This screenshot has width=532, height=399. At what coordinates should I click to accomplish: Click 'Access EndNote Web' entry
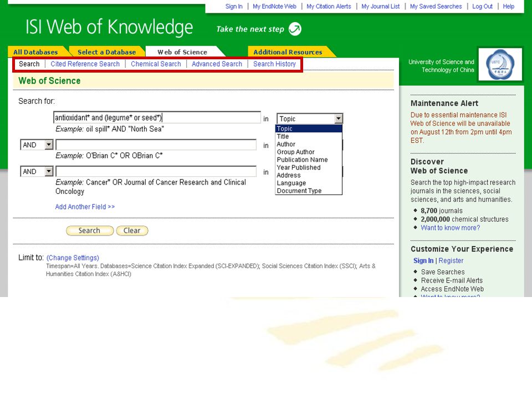[452, 289]
